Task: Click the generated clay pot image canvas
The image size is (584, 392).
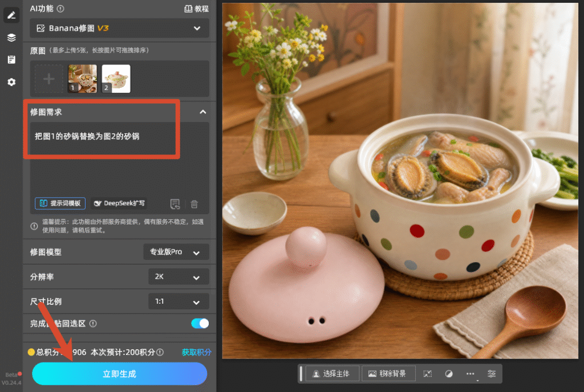Action: [400, 181]
